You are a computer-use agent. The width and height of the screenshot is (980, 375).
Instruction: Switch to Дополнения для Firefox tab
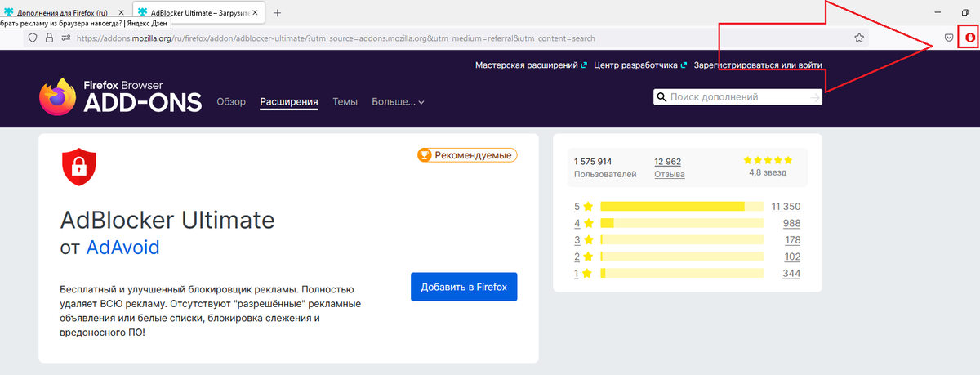(64, 13)
